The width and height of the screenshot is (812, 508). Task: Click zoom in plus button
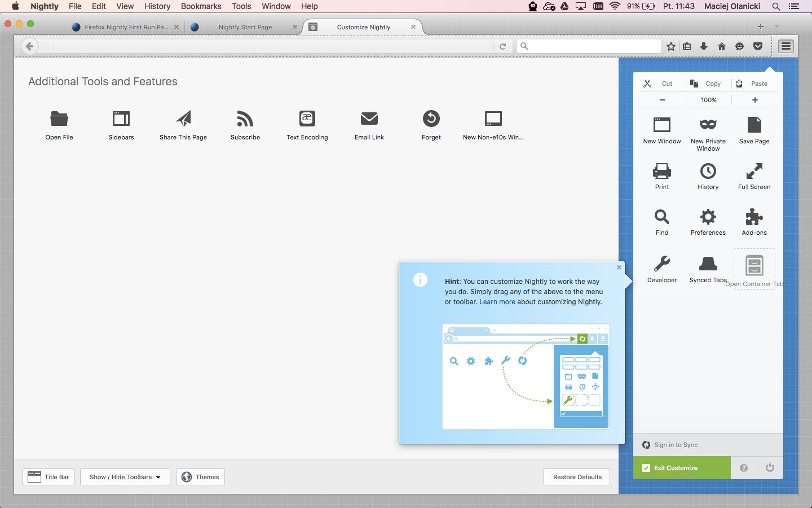coord(755,100)
